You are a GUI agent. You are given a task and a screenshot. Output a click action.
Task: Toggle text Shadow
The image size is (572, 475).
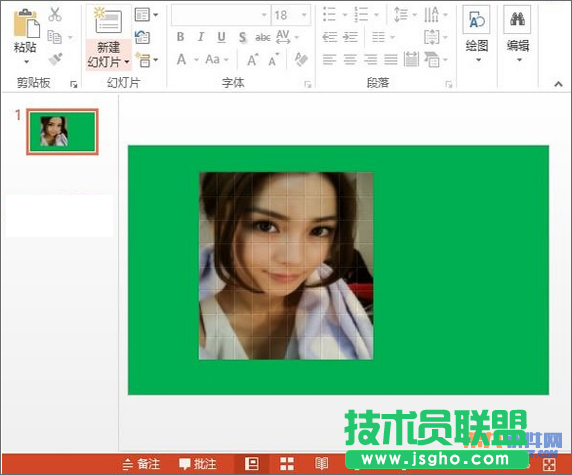(243, 37)
